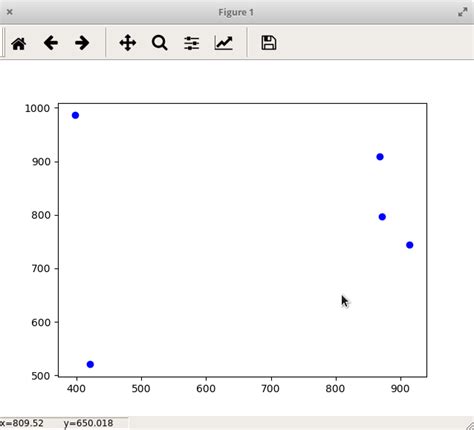Screen dimensions: 474x430
Task: Reset the plot to original view
Action: click(19, 43)
